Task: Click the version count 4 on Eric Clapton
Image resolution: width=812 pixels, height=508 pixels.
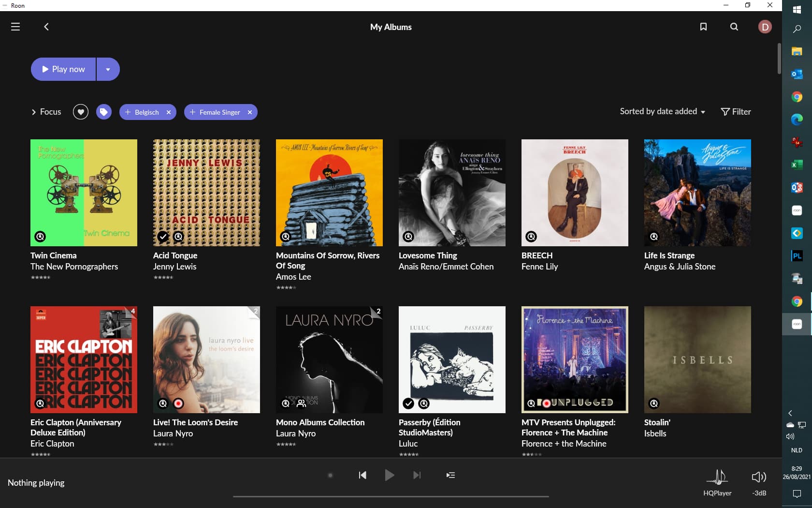Action: pos(133,311)
